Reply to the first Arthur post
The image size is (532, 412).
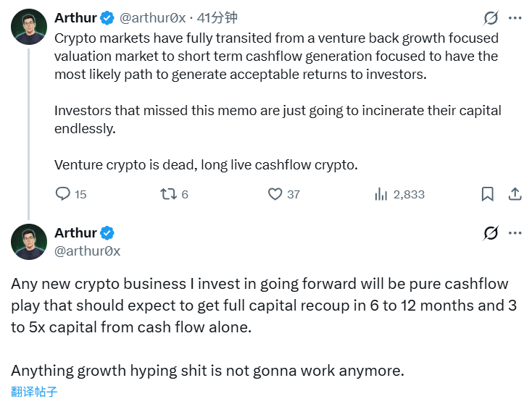pyautogui.click(x=64, y=194)
